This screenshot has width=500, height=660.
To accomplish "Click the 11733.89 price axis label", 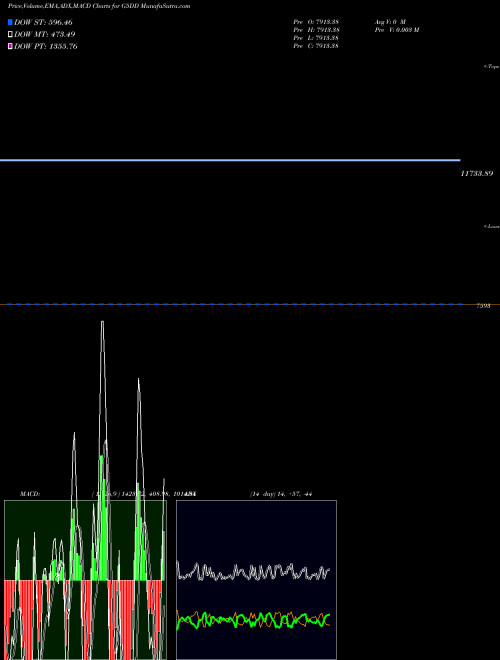I will tap(477, 173).
